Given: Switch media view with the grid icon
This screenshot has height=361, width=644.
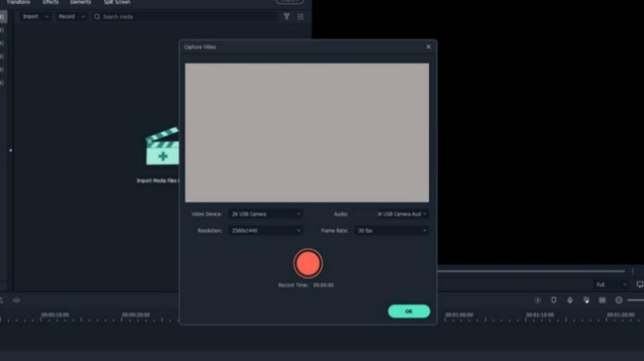Looking at the screenshot, I should click(x=300, y=17).
